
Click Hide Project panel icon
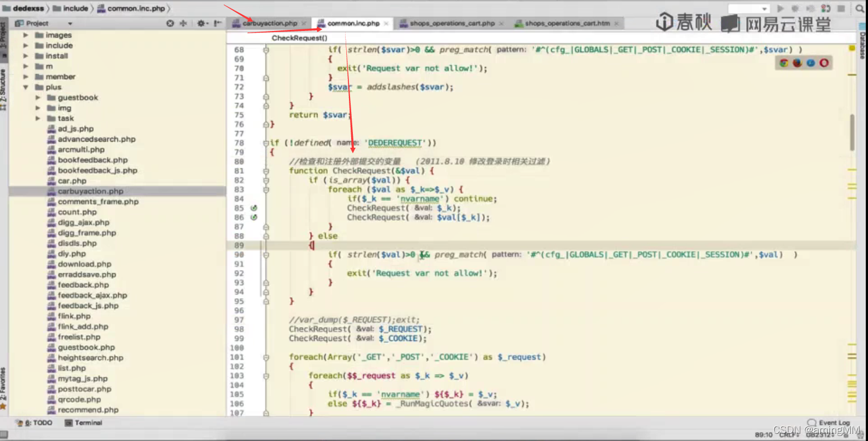tap(218, 23)
